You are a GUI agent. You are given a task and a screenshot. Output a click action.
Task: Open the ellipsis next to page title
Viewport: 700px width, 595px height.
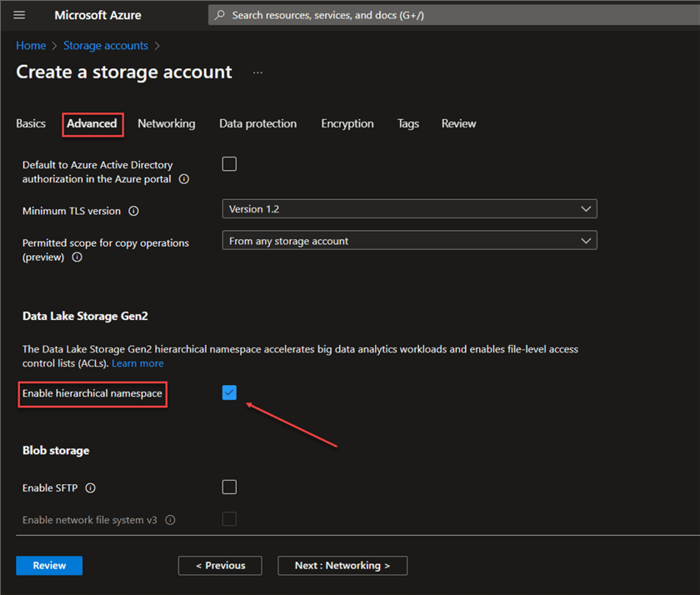(257, 72)
